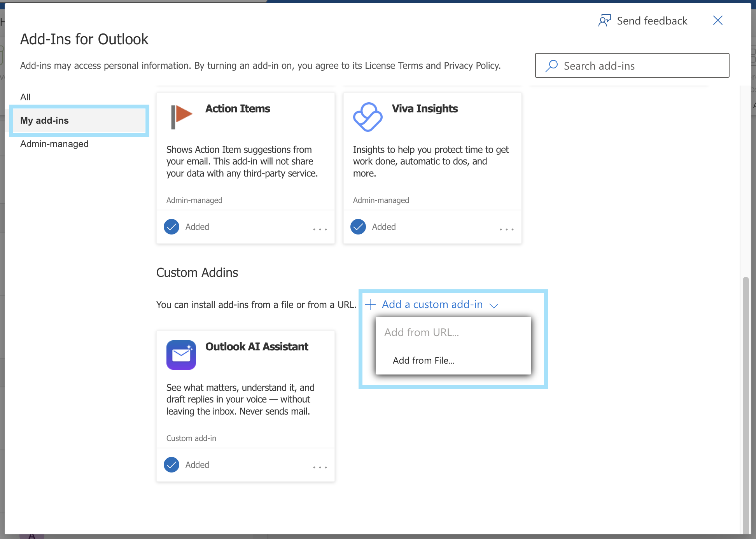The height and width of the screenshot is (539, 756).
Task: Collapse the Add a custom add-in chevron
Action: [494, 305]
